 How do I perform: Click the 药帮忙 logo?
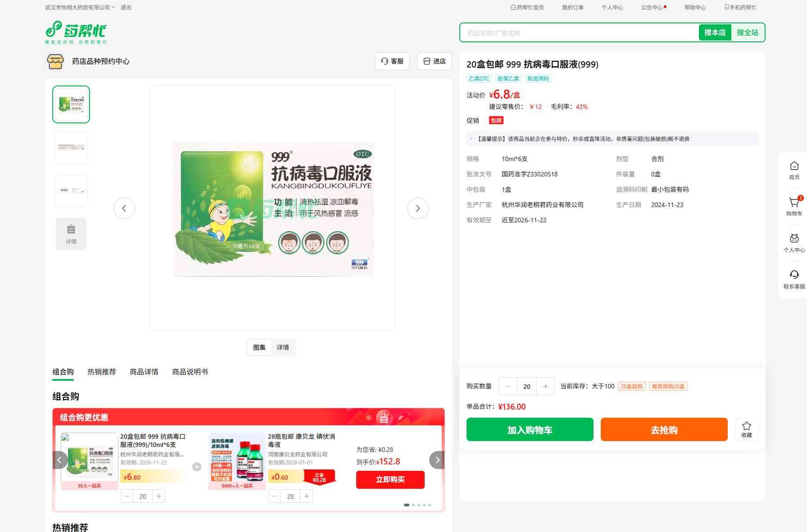(x=76, y=32)
